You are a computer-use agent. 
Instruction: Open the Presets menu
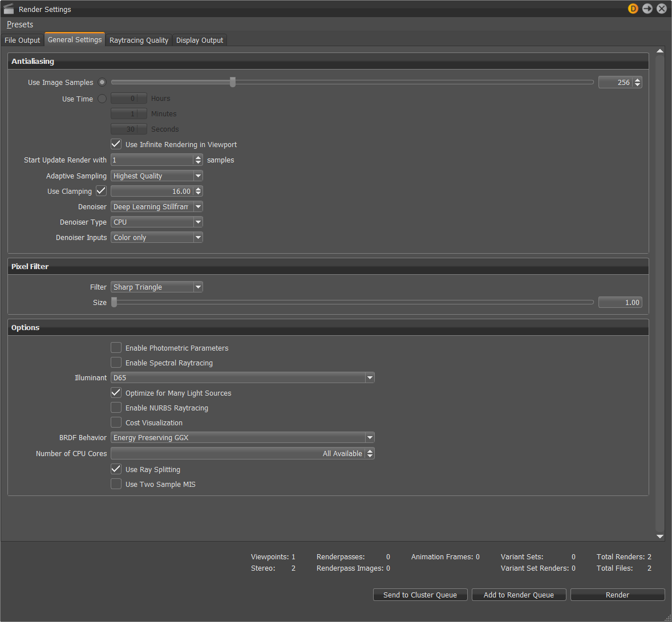pos(19,25)
